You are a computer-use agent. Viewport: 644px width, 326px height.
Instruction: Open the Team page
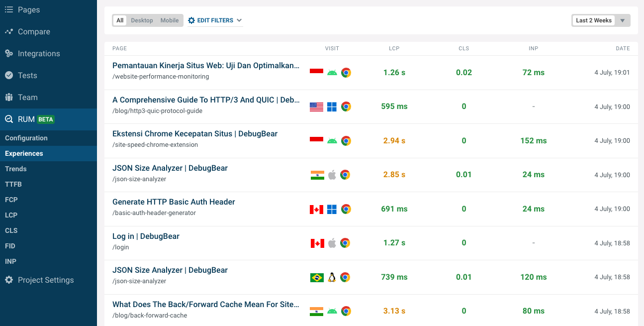(48, 97)
